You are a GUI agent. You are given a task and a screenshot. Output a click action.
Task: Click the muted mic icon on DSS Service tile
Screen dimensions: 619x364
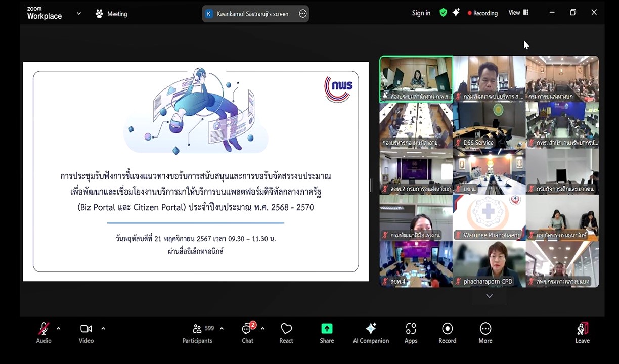pyautogui.click(x=459, y=143)
